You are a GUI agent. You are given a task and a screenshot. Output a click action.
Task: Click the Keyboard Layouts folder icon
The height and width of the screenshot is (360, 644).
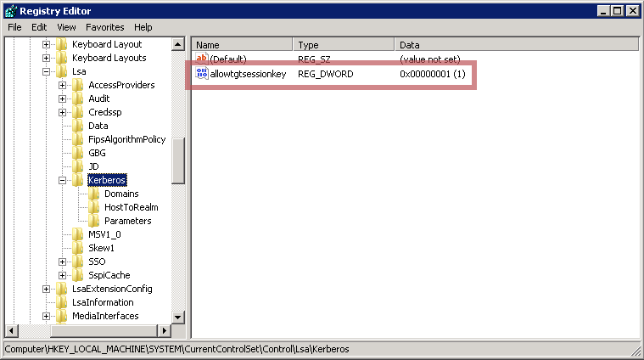pyautogui.click(x=62, y=58)
